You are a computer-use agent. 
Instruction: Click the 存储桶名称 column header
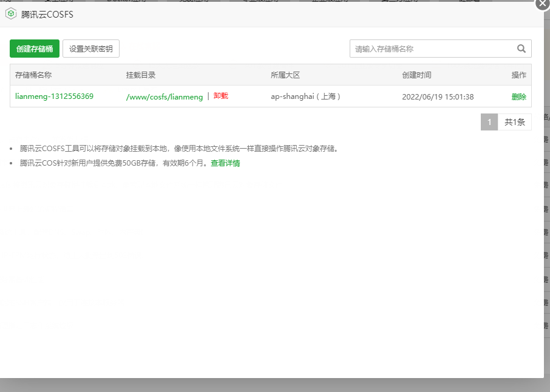pyautogui.click(x=33, y=75)
